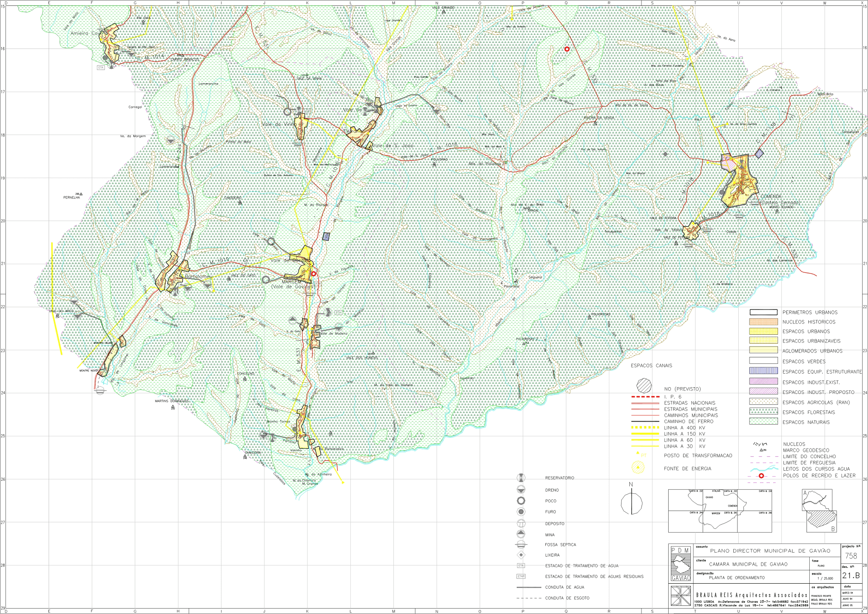Click the Braula Reis Arquitectos logo

[681, 595]
